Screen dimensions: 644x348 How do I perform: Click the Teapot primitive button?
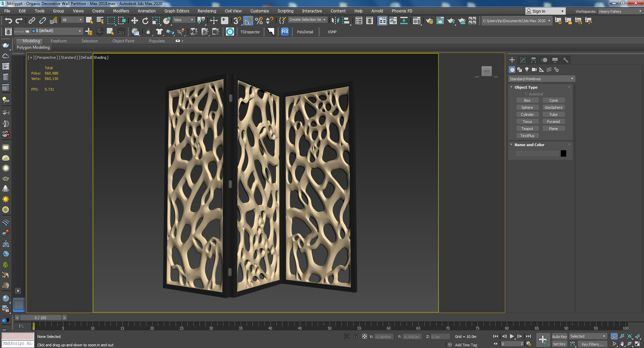[527, 129]
